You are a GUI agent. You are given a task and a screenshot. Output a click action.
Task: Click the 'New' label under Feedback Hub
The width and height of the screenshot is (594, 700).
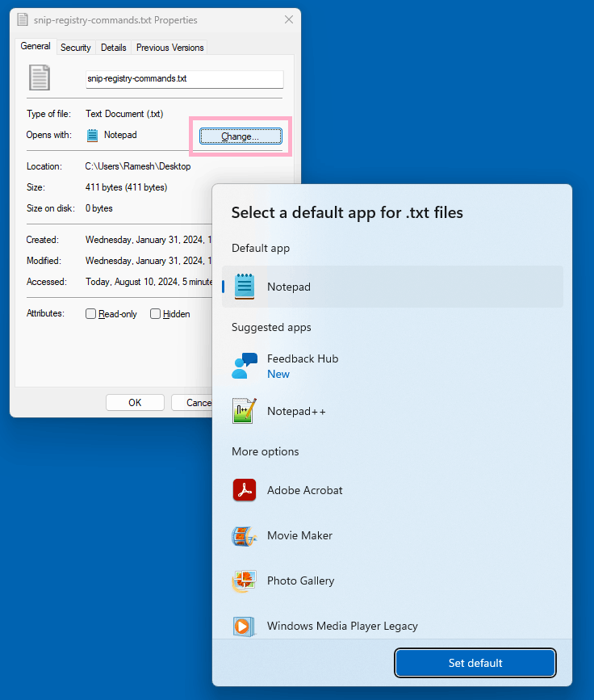pyautogui.click(x=278, y=374)
